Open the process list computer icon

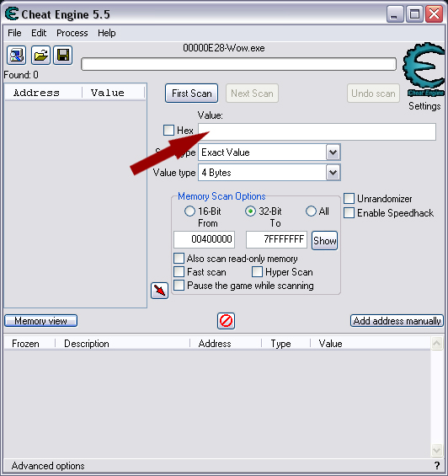[16, 56]
